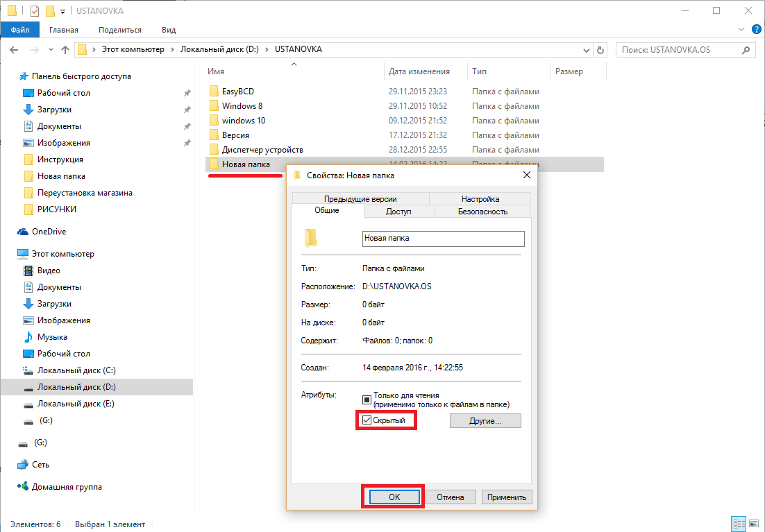
Task: Switch to the Безопасность tab
Action: coord(482,212)
